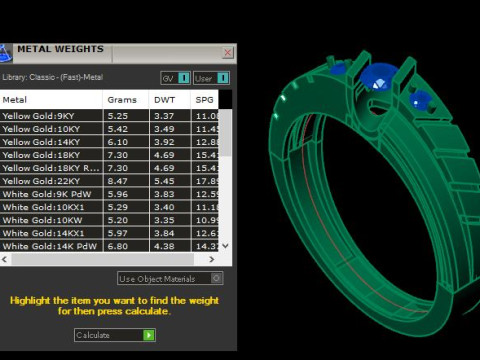
Task: Click the vertical scrollbar thumb of metals list
Action: point(225,133)
